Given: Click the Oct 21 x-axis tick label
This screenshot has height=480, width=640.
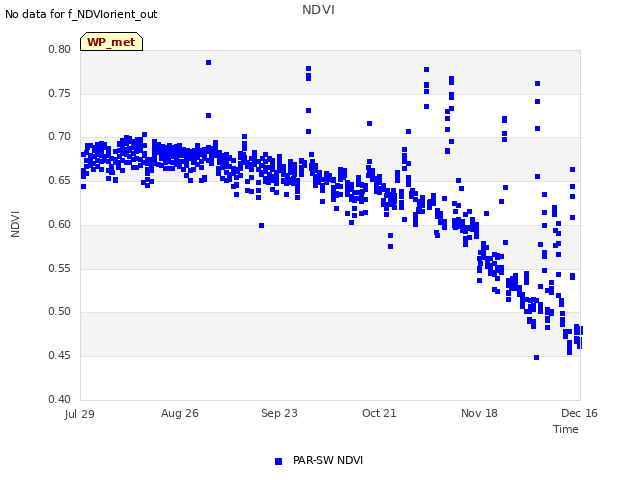Looking at the screenshot, I should pyautogui.click(x=379, y=413).
